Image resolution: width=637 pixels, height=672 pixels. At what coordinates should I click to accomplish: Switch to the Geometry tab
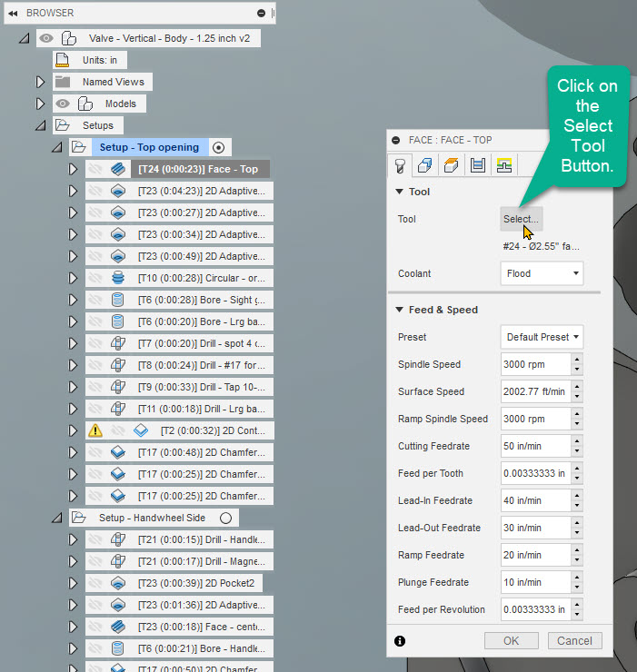(x=425, y=165)
